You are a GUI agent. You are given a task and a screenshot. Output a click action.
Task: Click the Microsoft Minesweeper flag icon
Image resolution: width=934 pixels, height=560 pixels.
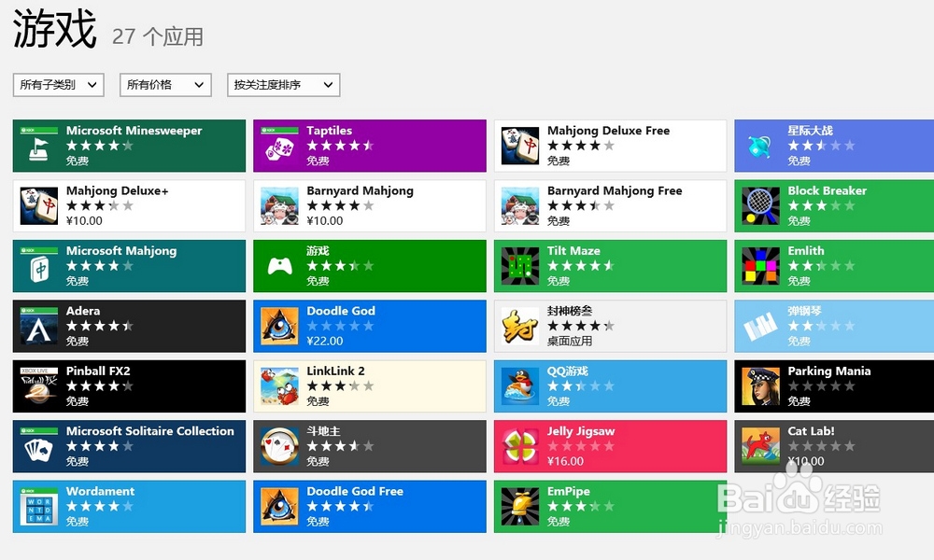click(38, 146)
